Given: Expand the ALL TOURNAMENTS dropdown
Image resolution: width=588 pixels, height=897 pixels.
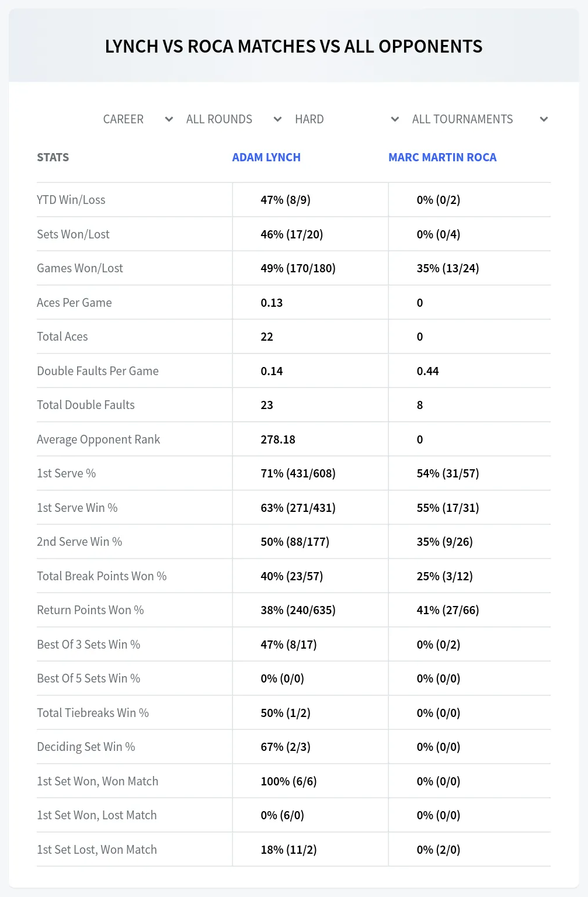Looking at the screenshot, I should coord(480,119).
